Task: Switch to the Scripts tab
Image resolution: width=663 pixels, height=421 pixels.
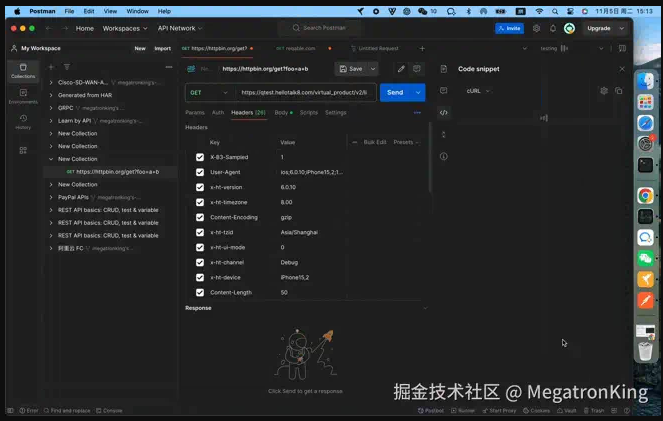Action: (x=309, y=112)
